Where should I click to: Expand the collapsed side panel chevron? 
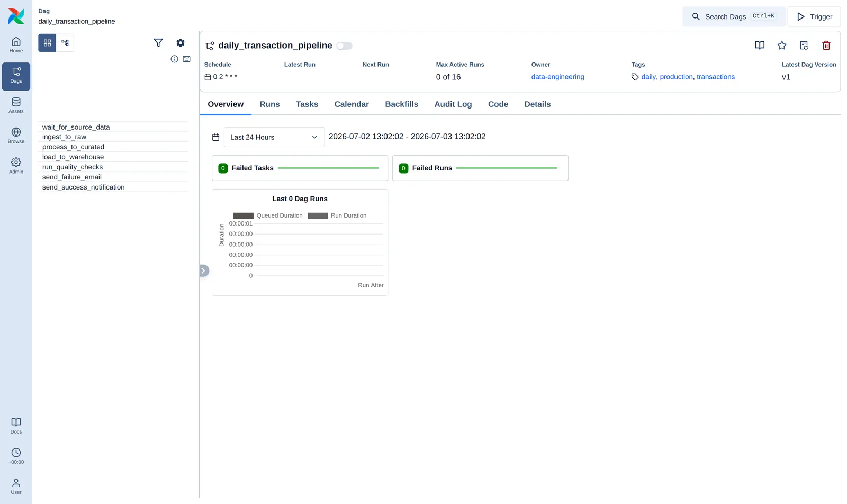tap(204, 271)
